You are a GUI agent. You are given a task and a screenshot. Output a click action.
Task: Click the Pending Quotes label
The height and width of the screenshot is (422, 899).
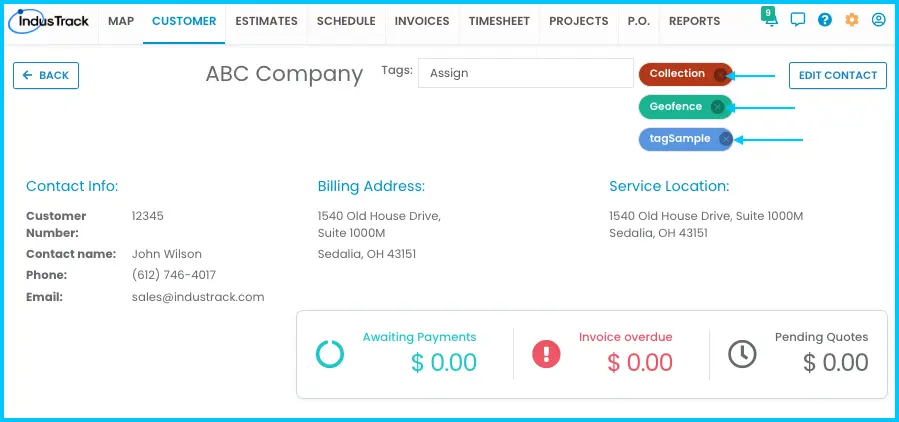point(822,337)
